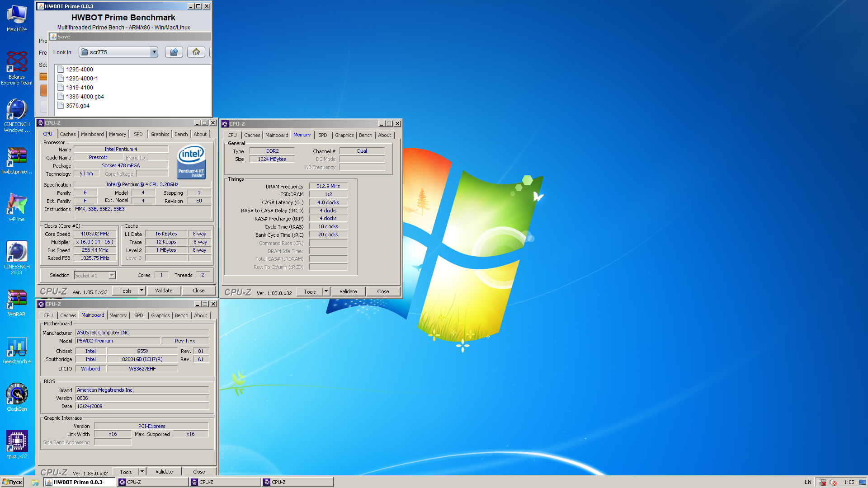868x488 pixels.
Task: Click Close button in Mainboard window
Action: coord(199,472)
